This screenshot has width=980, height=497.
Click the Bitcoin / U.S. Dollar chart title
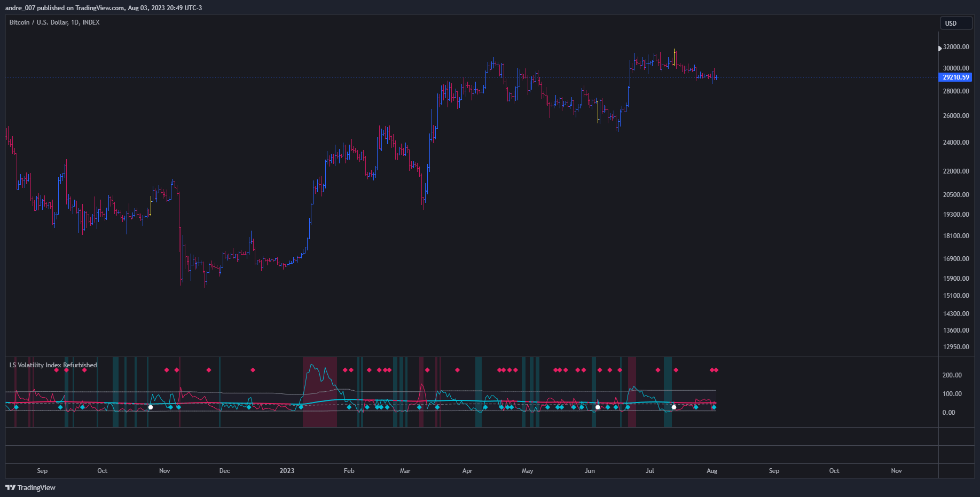54,22
